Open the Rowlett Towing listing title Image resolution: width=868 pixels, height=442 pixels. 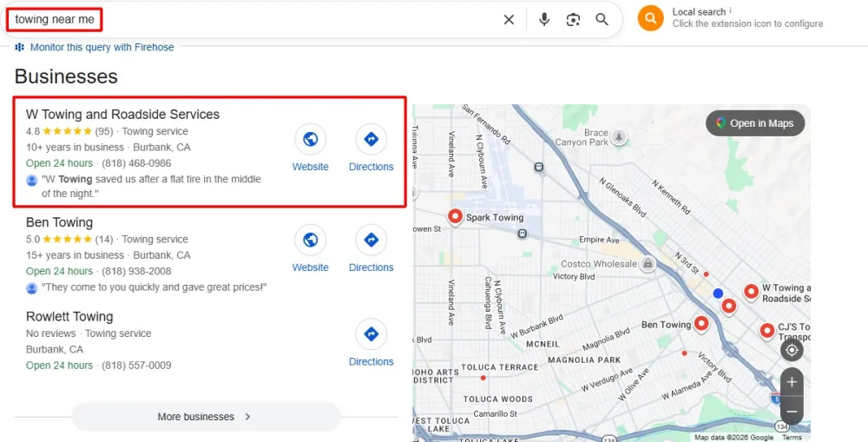click(69, 316)
